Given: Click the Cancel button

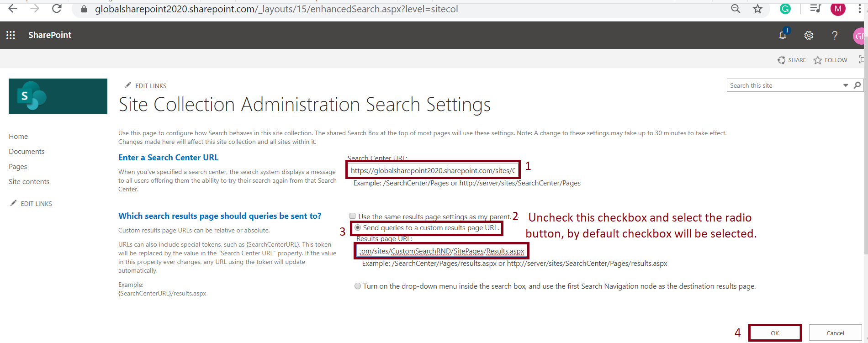Looking at the screenshot, I should point(836,333).
